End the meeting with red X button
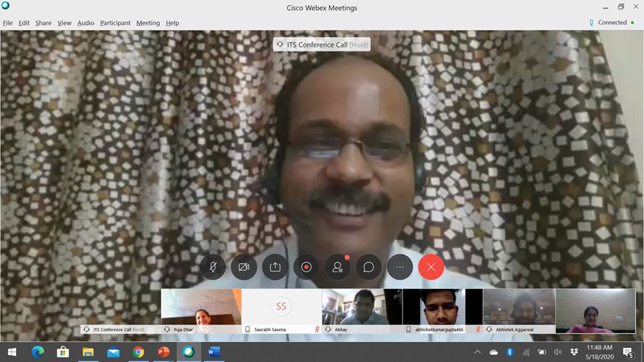 click(x=431, y=267)
